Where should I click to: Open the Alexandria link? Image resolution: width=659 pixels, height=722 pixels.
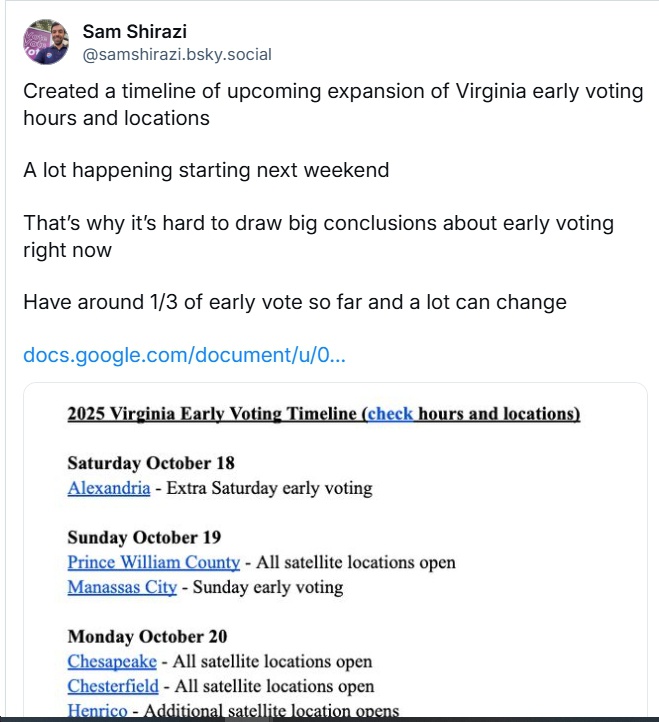[x=109, y=488]
